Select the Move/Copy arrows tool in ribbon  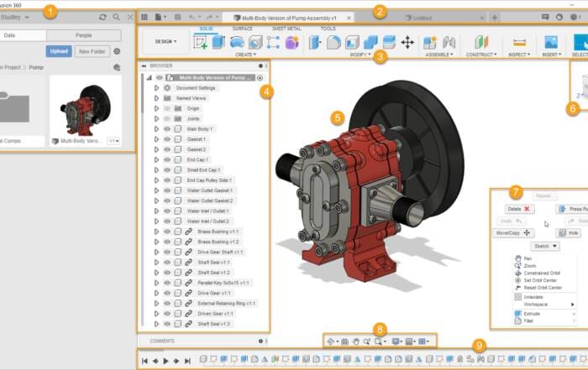(407, 42)
